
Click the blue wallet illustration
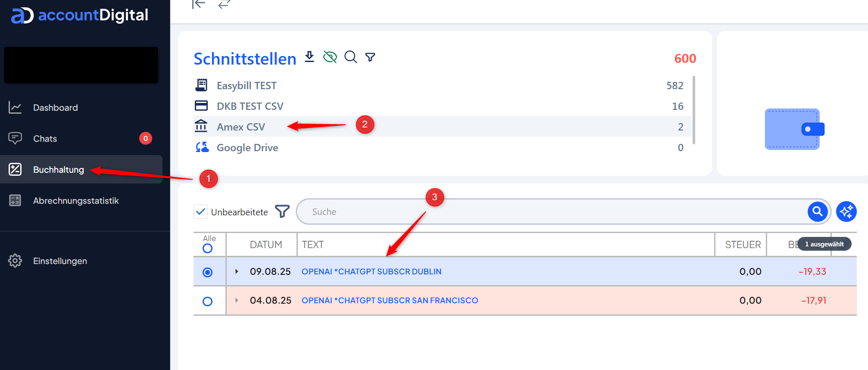coord(794,129)
